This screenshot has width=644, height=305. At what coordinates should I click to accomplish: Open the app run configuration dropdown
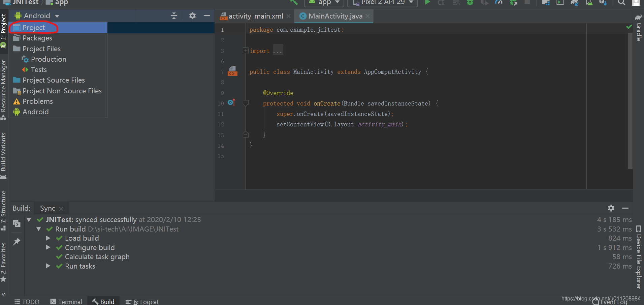[324, 2]
